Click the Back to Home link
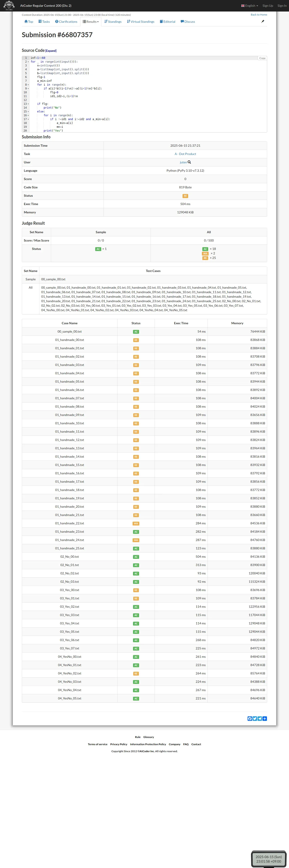The image size is (289, 868). (x=259, y=15)
